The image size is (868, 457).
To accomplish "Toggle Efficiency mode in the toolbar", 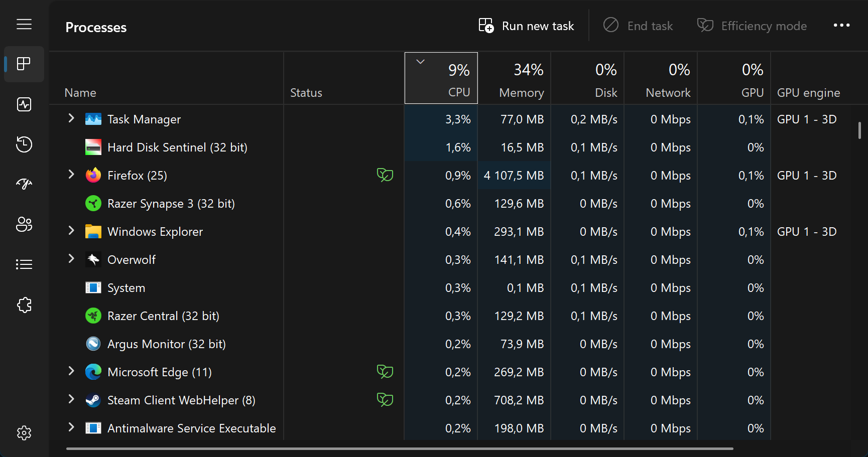I will pos(752,26).
